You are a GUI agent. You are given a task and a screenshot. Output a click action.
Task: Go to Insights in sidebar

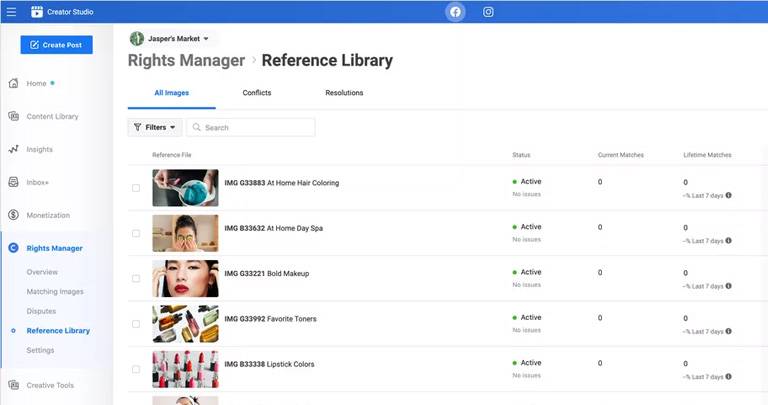click(x=39, y=149)
